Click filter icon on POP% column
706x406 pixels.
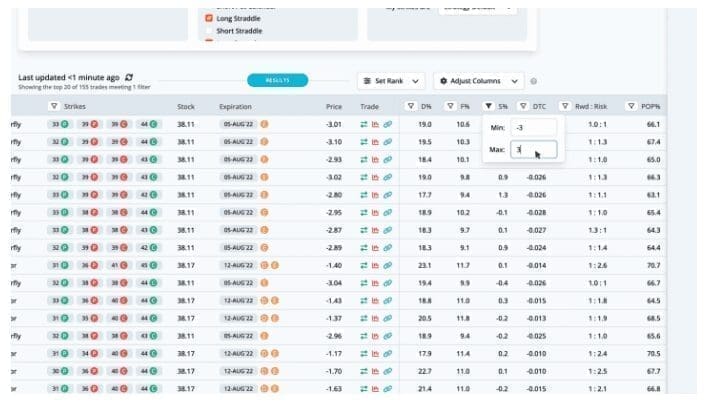(x=630, y=106)
